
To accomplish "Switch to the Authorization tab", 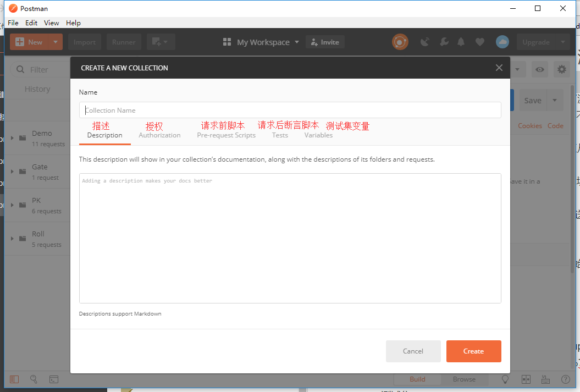I will (x=159, y=135).
